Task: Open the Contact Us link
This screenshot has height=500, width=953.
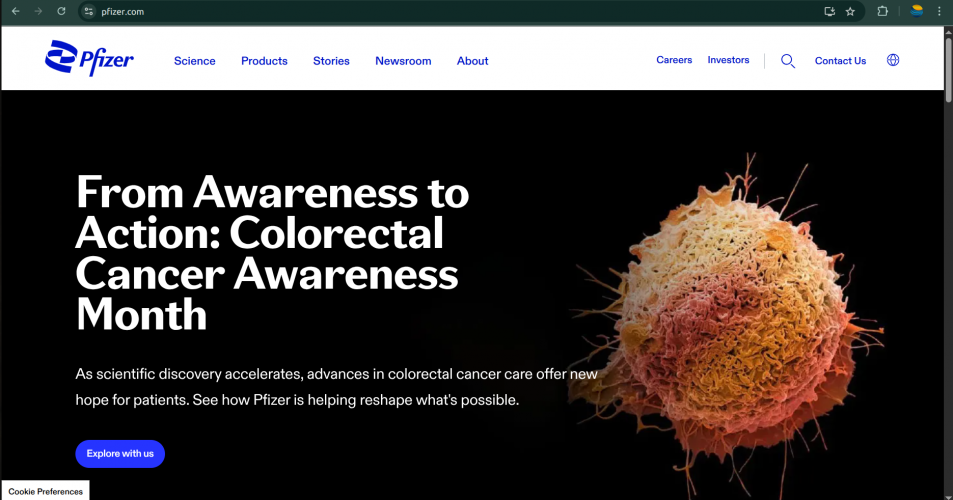Action: [x=840, y=61]
